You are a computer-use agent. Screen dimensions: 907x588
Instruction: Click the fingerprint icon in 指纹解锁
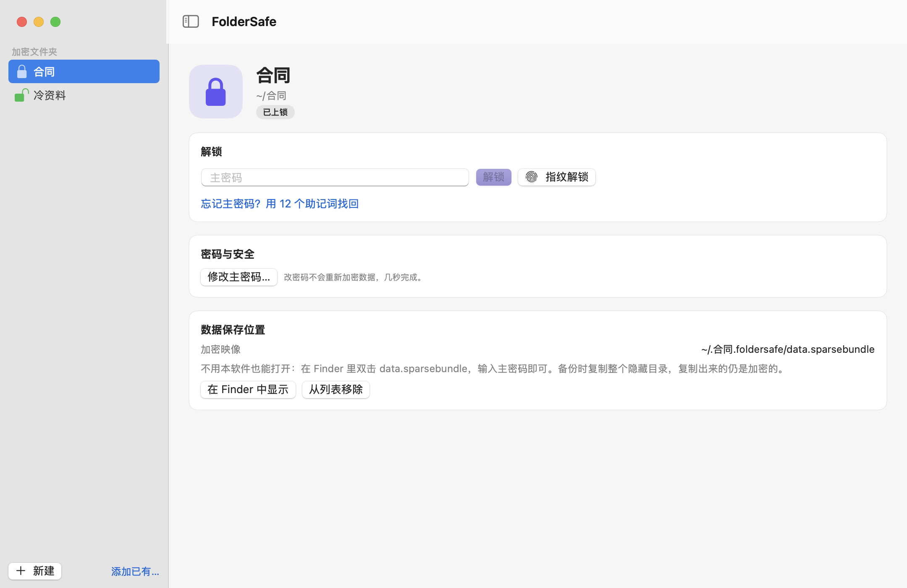(x=532, y=177)
